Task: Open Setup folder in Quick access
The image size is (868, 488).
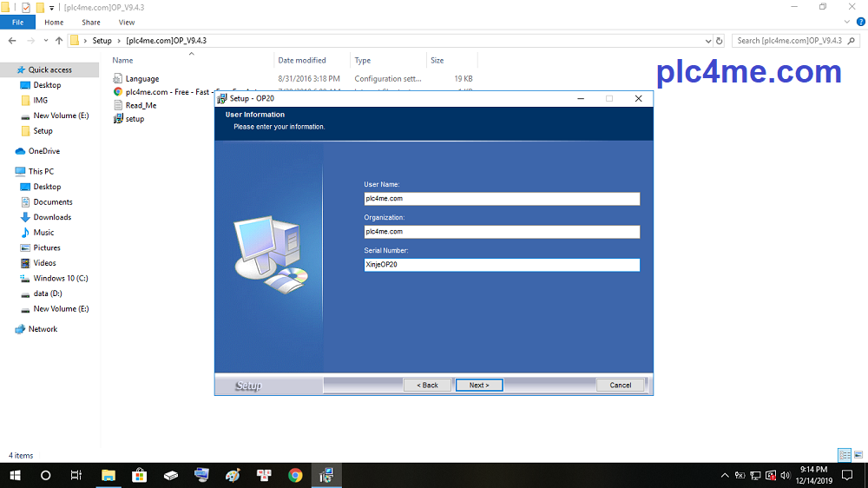Action: click(x=43, y=131)
